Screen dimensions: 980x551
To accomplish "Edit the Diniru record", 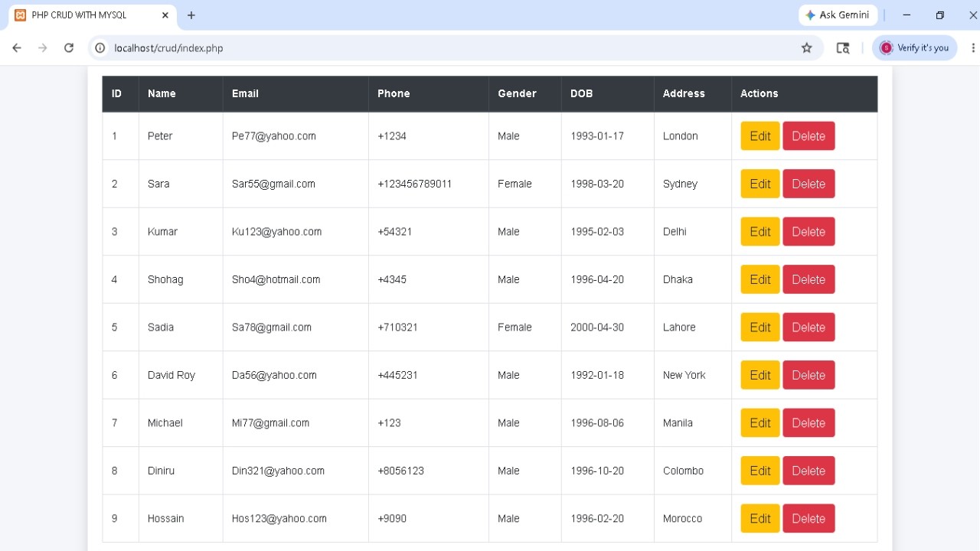I will (760, 471).
